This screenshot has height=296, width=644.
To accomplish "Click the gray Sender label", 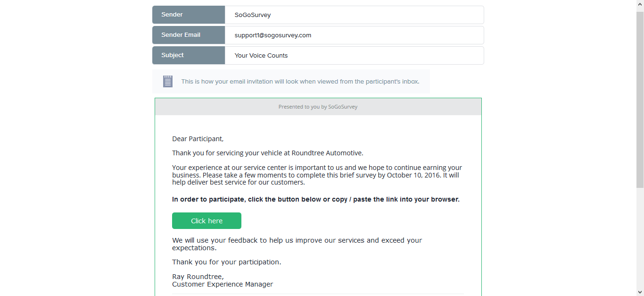I will tap(189, 15).
